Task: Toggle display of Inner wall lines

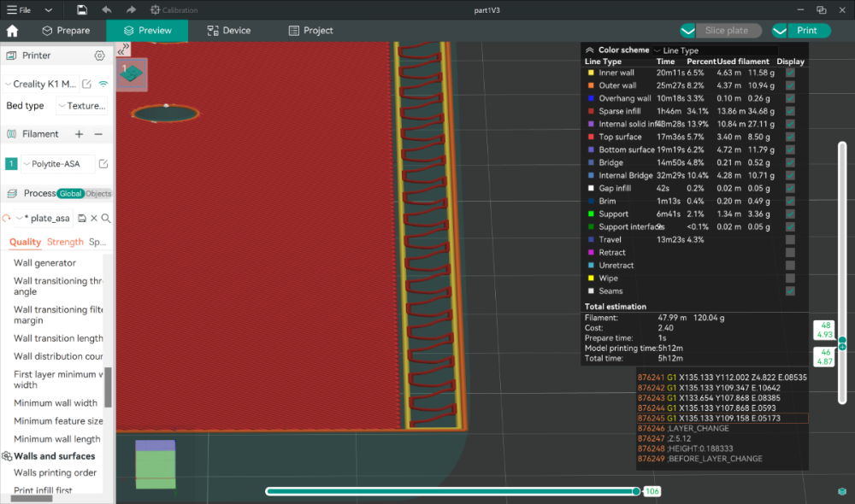Action: click(790, 73)
